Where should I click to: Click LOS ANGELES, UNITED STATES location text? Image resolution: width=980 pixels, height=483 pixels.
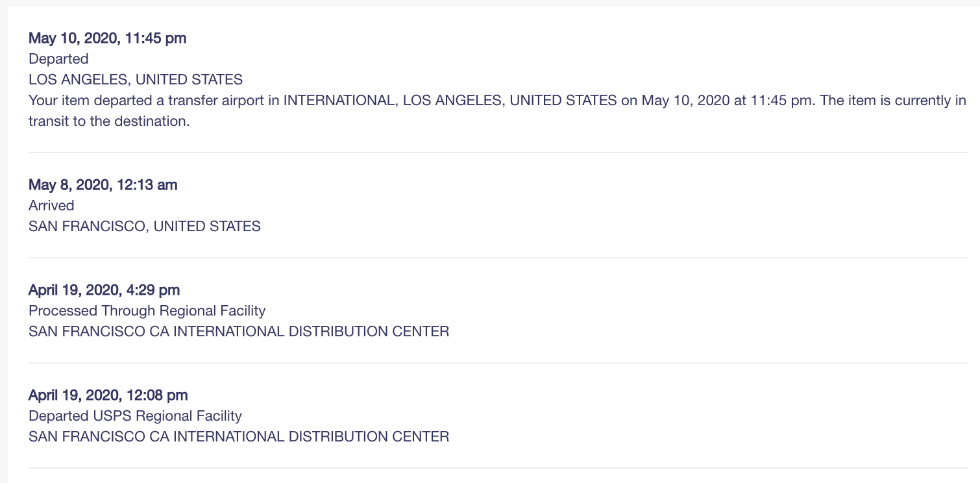click(136, 80)
